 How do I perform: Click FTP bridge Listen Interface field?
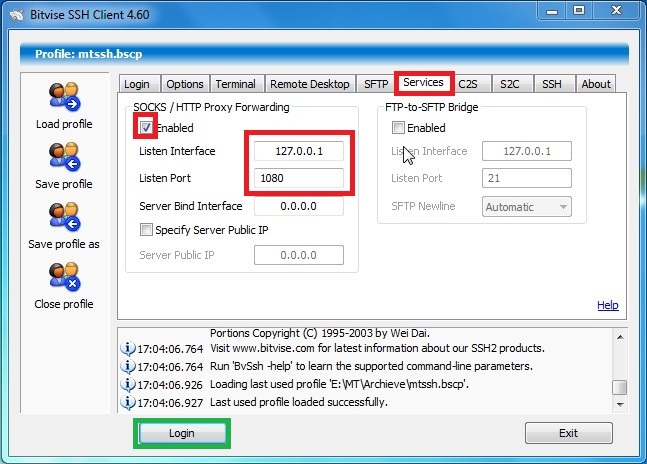coord(527,151)
